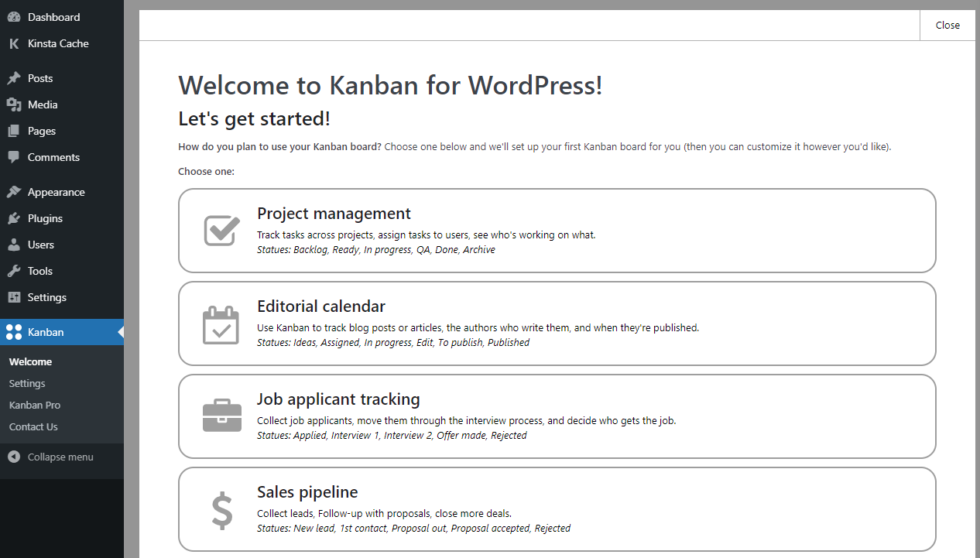Image resolution: width=980 pixels, height=558 pixels.
Task: Click the Comments speech bubble icon
Action: (x=14, y=157)
